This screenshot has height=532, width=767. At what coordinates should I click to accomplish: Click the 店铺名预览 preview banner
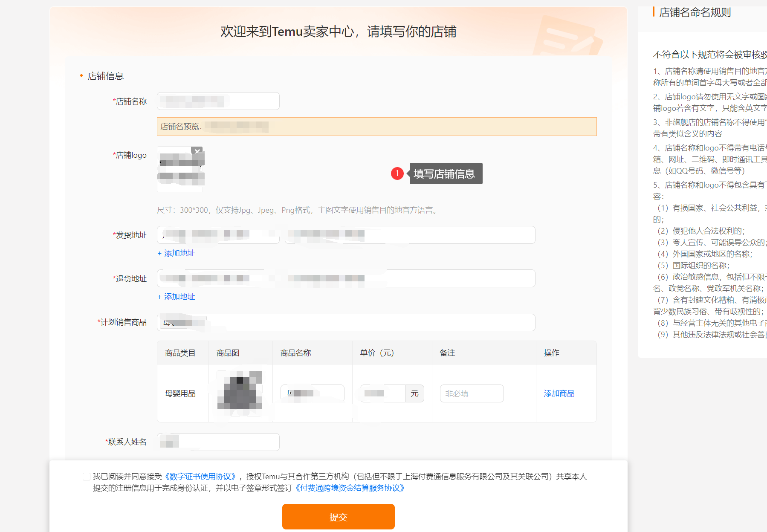377,127
